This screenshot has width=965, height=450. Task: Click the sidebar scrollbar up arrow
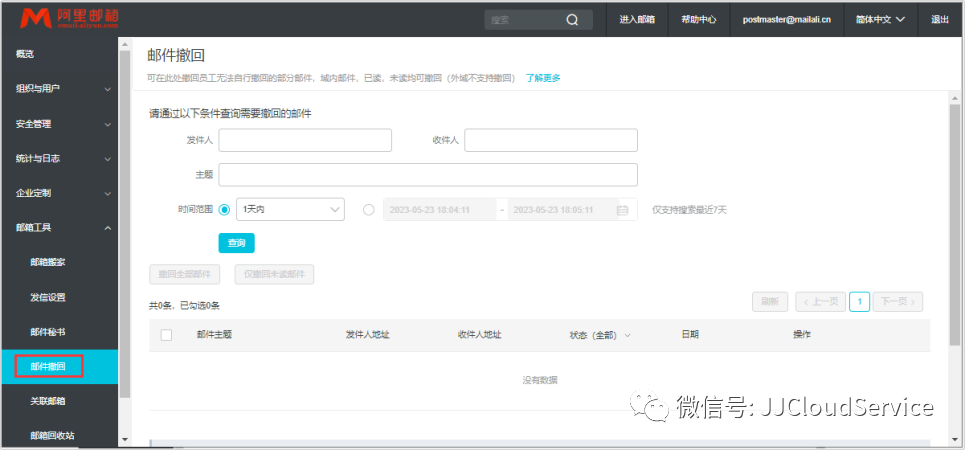click(x=125, y=44)
